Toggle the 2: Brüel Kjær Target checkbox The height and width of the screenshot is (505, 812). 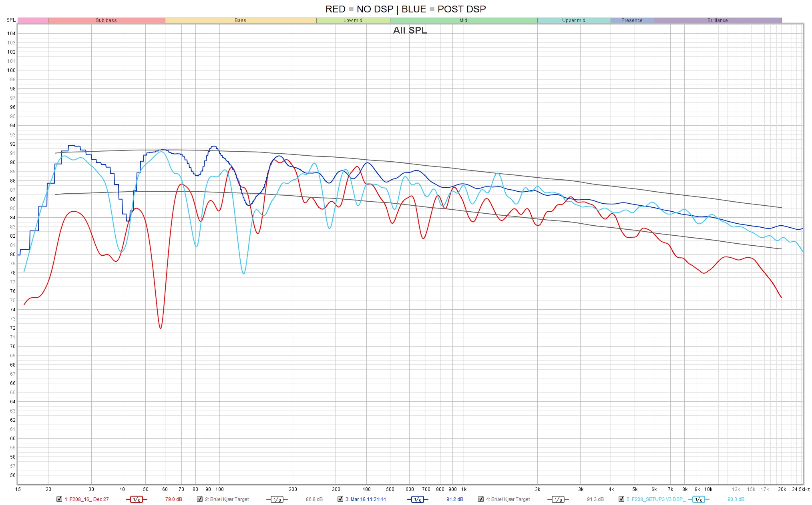tap(200, 499)
